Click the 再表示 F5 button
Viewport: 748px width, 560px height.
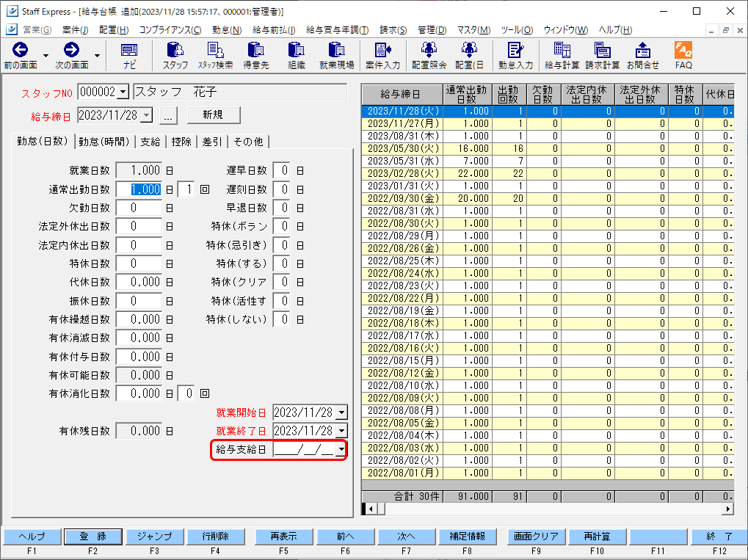click(284, 537)
